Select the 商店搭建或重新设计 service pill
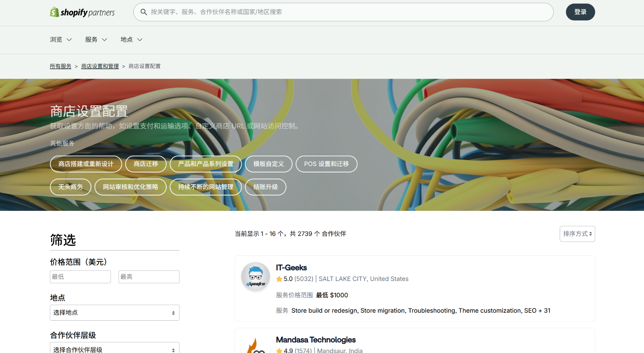 [x=86, y=164]
